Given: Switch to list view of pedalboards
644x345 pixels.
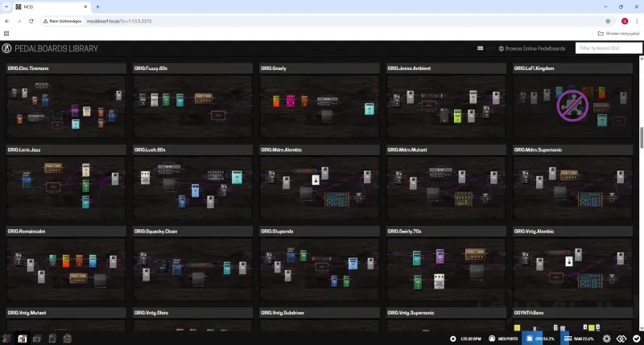Looking at the screenshot, I should point(490,49).
